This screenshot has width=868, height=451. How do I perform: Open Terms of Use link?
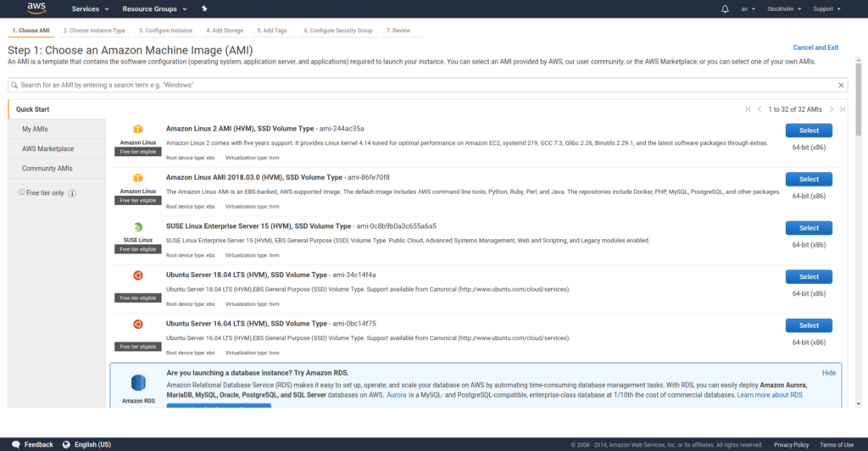pyautogui.click(x=837, y=445)
